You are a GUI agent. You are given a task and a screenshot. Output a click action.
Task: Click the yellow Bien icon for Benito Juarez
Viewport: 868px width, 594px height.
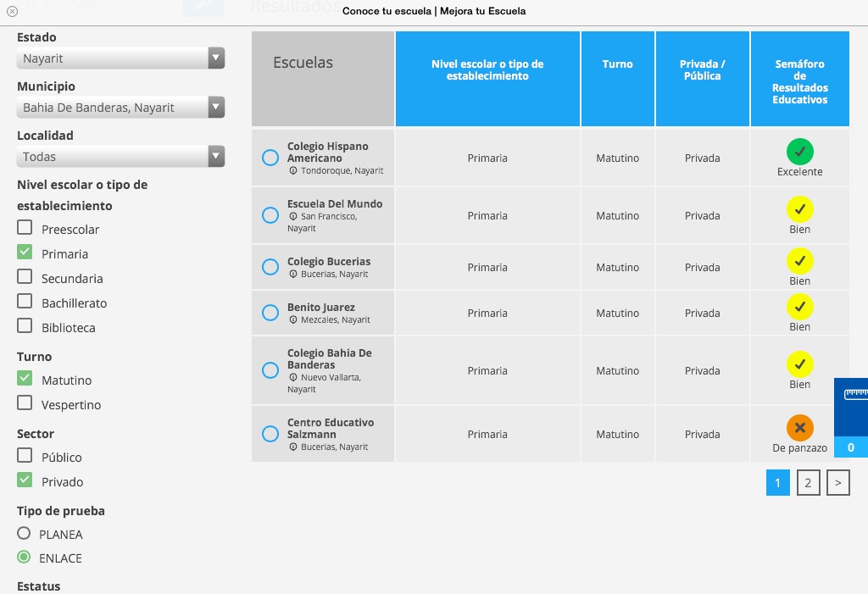(799, 307)
